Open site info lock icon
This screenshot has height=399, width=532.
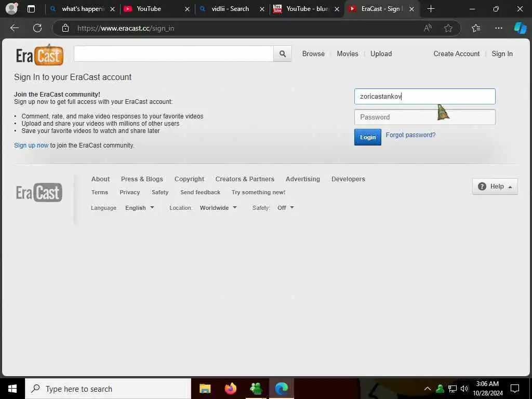pos(65,28)
